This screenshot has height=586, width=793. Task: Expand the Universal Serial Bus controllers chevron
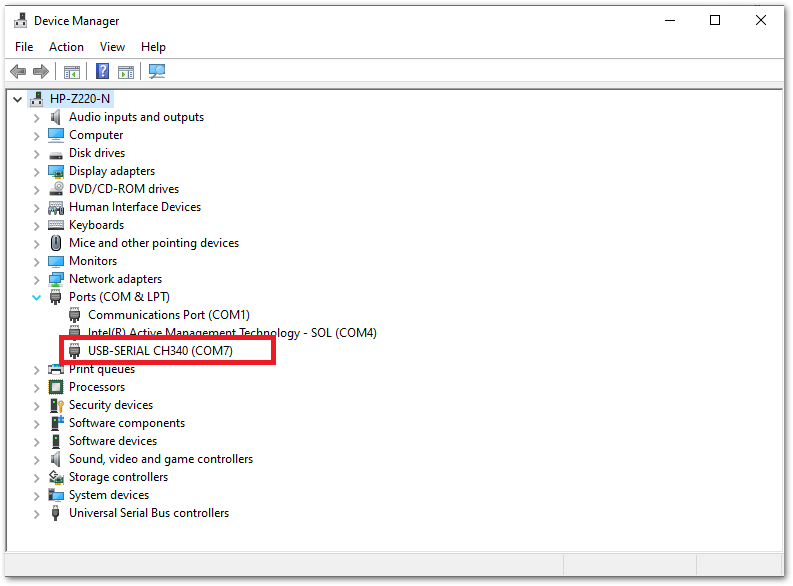click(36, 514)
